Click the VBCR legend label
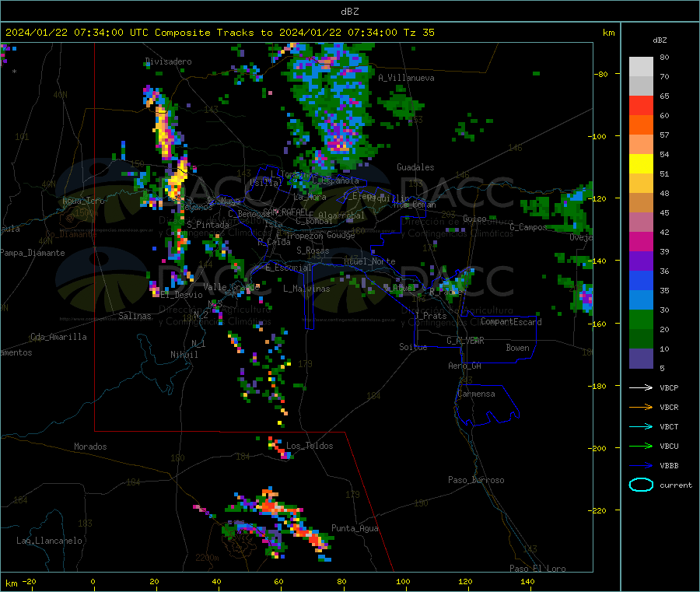 pyautogui.click(x=669, y=407)
